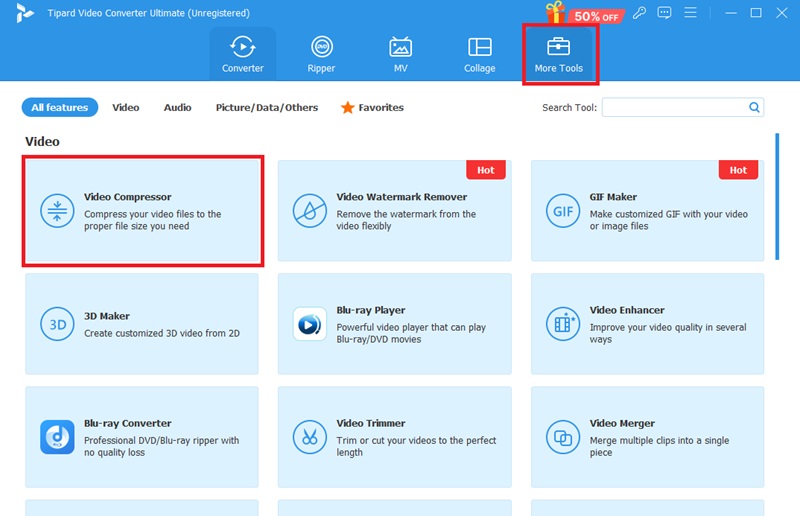Open the hamburger menu in title bar
The image size is (800, 516).
690,12
